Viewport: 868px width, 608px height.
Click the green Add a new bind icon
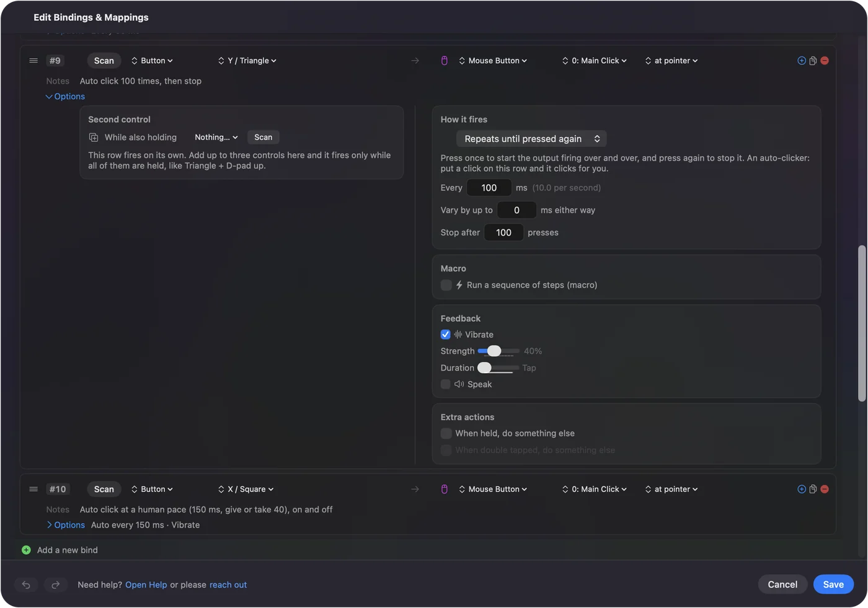(x=26, y=550)
